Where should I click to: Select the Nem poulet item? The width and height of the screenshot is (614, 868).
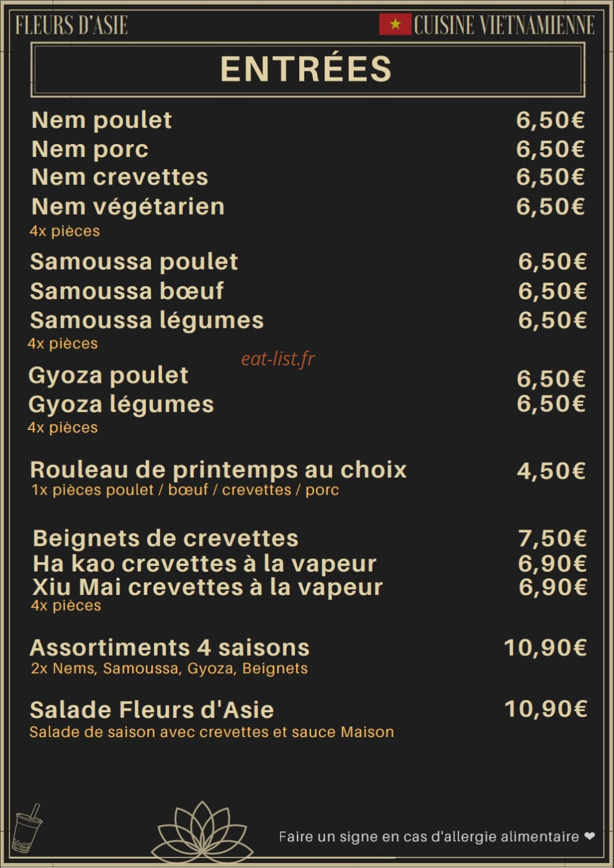(102, 120)
